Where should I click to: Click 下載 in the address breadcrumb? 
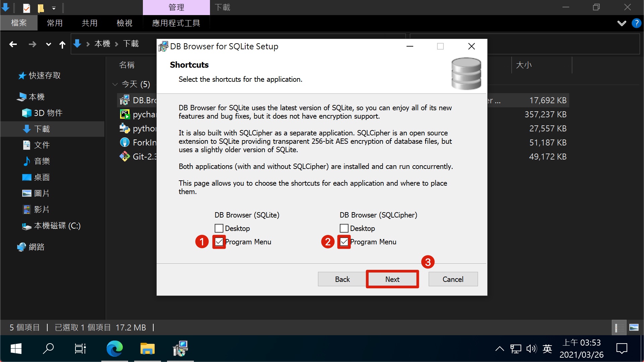131,44
